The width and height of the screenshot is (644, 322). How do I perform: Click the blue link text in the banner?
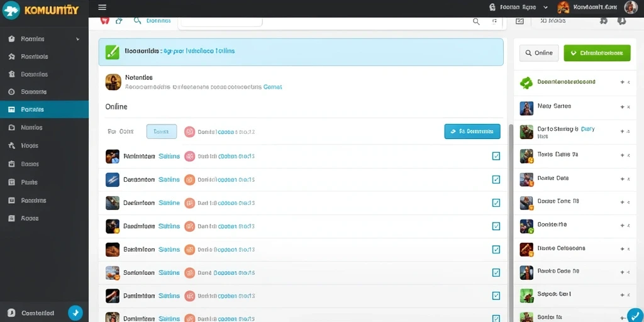[x=199, y=51]
